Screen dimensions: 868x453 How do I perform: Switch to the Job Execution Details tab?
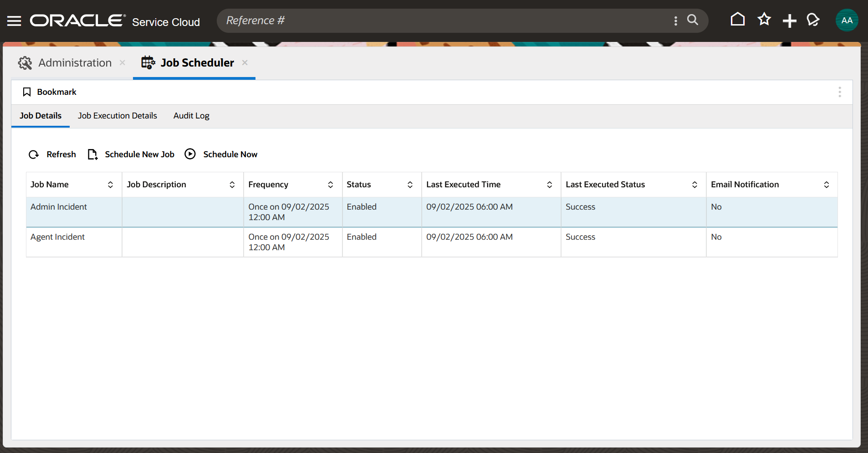(x=117, y=116)
